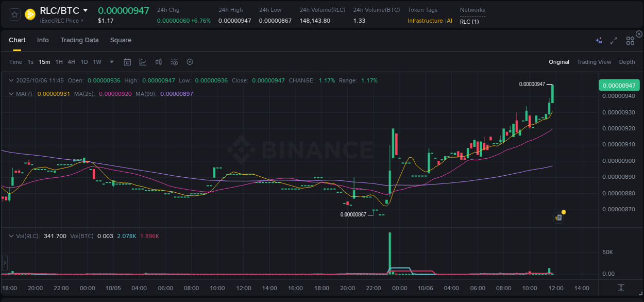Open chart settings via the hexagon icon
This screenshot has width=644, height=302.
190,62
